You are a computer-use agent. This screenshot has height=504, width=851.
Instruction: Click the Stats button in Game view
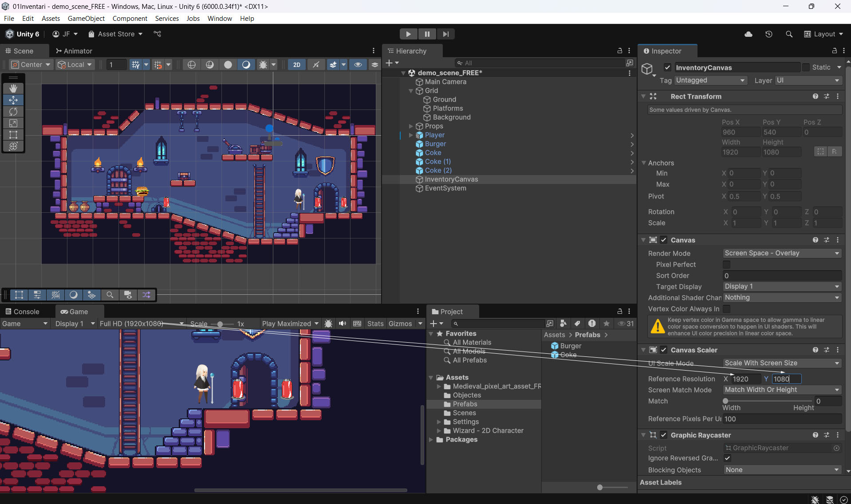(375, 324)
